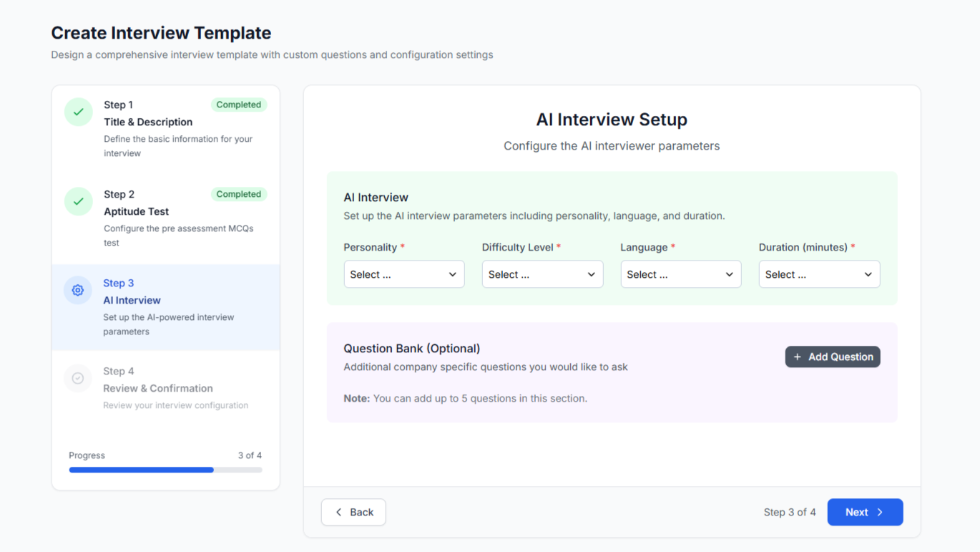Image resolution: width=980 pixels, height=552 pixels.
Task: Click the Completed badge on Step 2
Action: 239,194
